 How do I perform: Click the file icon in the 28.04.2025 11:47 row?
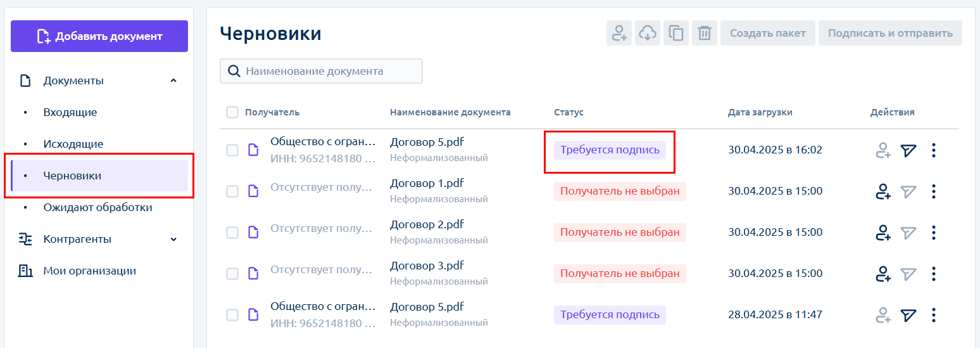253,315
